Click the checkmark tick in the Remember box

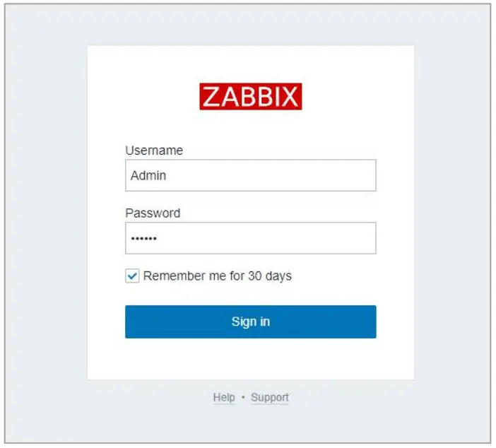[132, 276]
